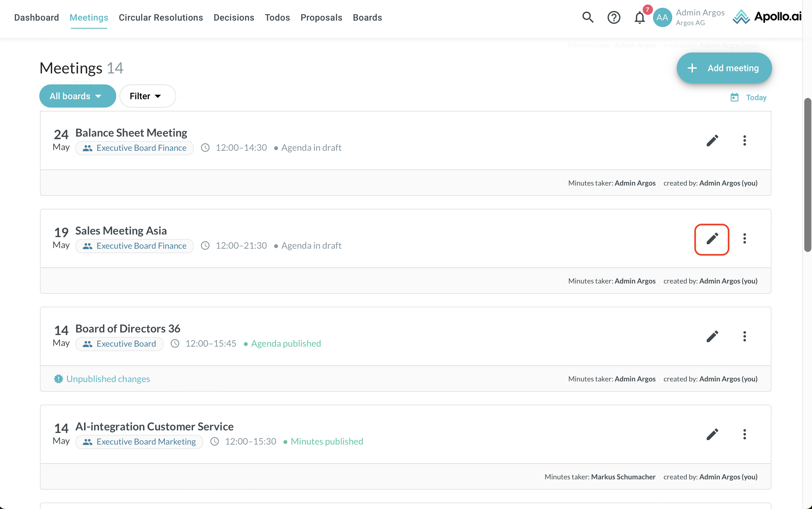The image size is (812, 509).
Task: Open the Decisions tab
Action: pos(234,17)
